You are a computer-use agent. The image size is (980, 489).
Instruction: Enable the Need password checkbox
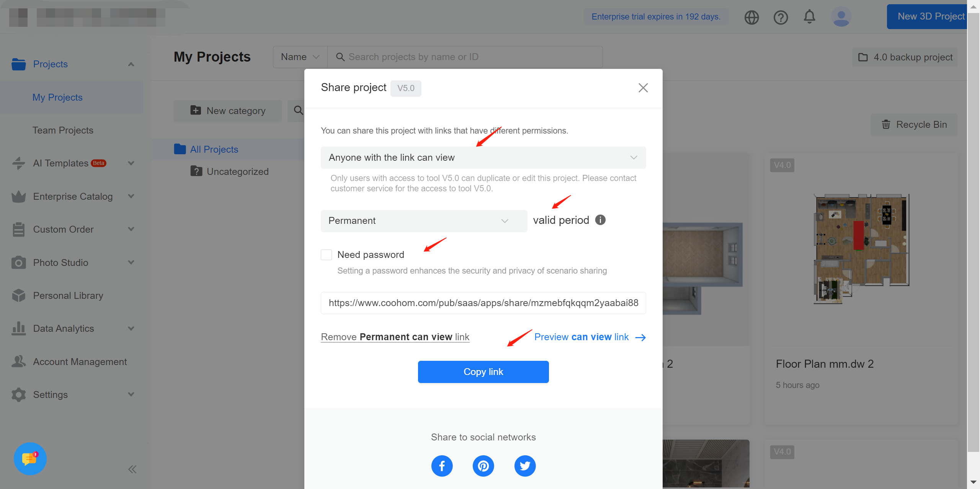pyautogui.click(x=327, y=255)
